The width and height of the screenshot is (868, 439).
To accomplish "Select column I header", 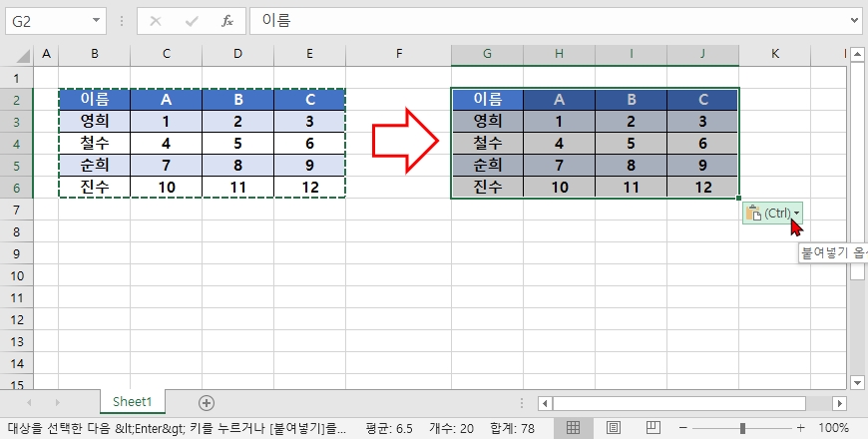I will [x=632, y=54].
